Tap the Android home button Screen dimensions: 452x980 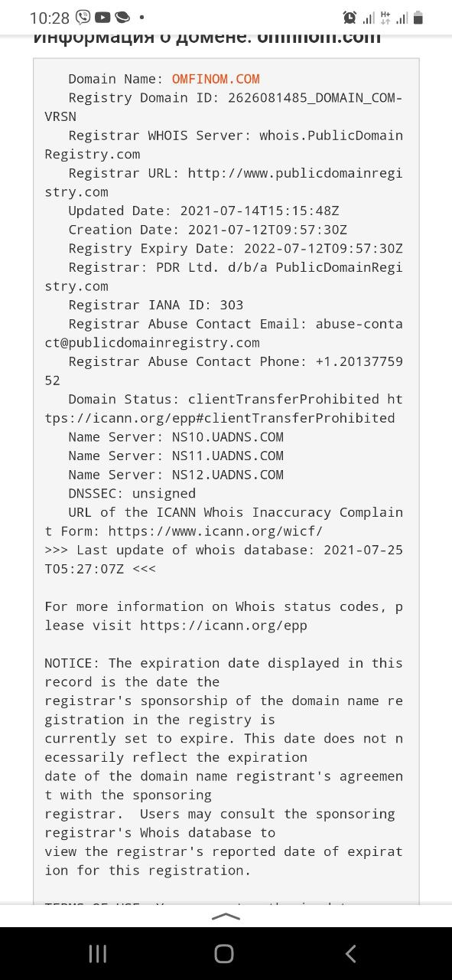224,953
